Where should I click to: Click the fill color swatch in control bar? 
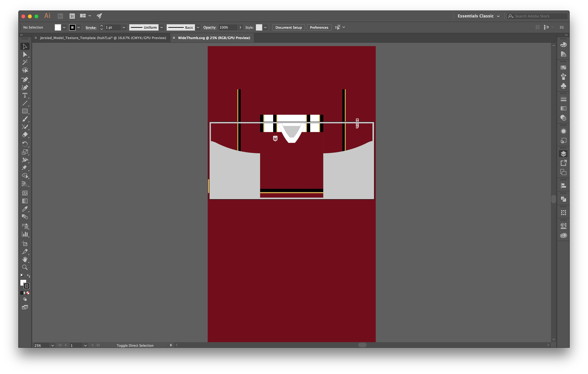pos(58,27)
